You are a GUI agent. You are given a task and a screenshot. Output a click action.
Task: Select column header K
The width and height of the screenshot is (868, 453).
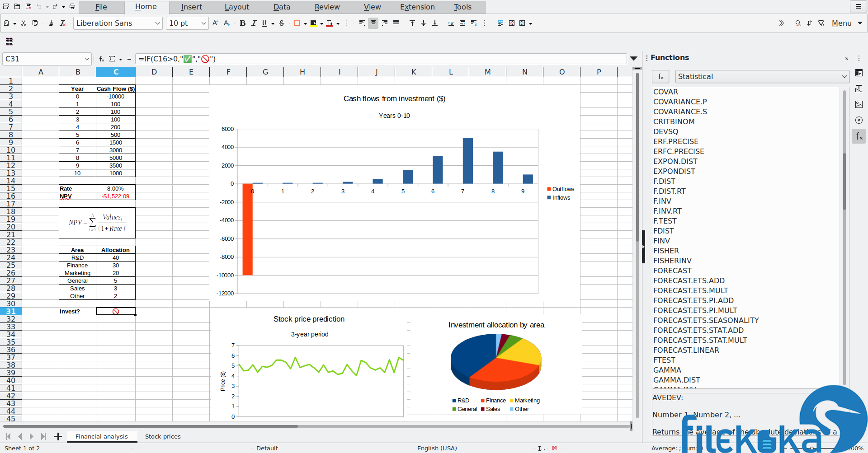pos(414,72)
